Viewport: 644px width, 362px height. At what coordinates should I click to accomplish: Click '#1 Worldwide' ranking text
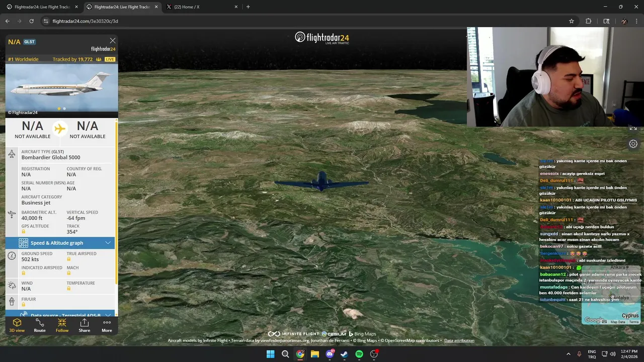click(x=23, y=59)
